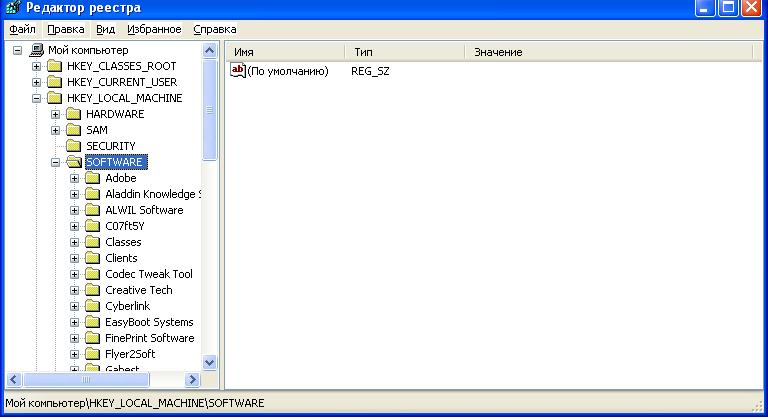Sort values by the Имя column header
Image resolution: width=768 pixels, height=420 pixels.
286,51
